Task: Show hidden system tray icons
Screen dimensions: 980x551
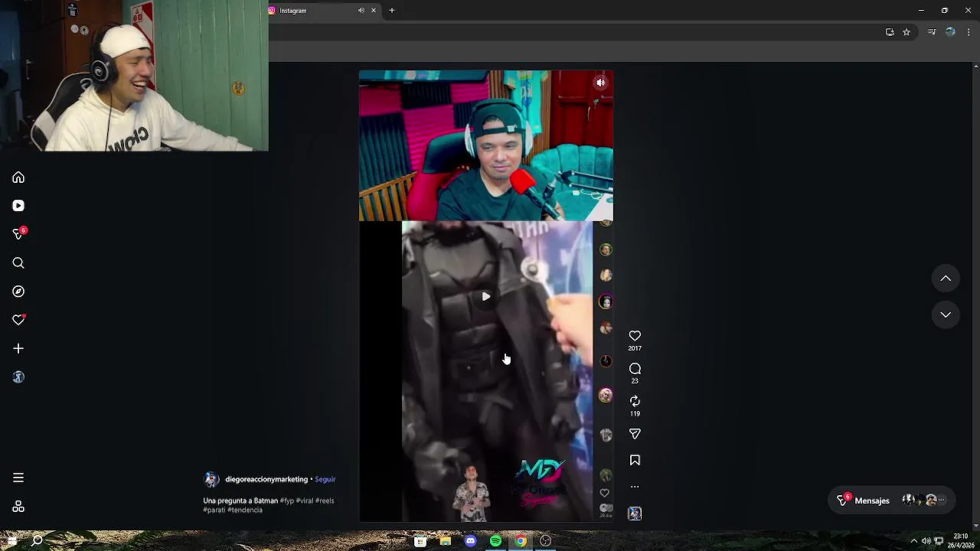Action: pos(913,541)
